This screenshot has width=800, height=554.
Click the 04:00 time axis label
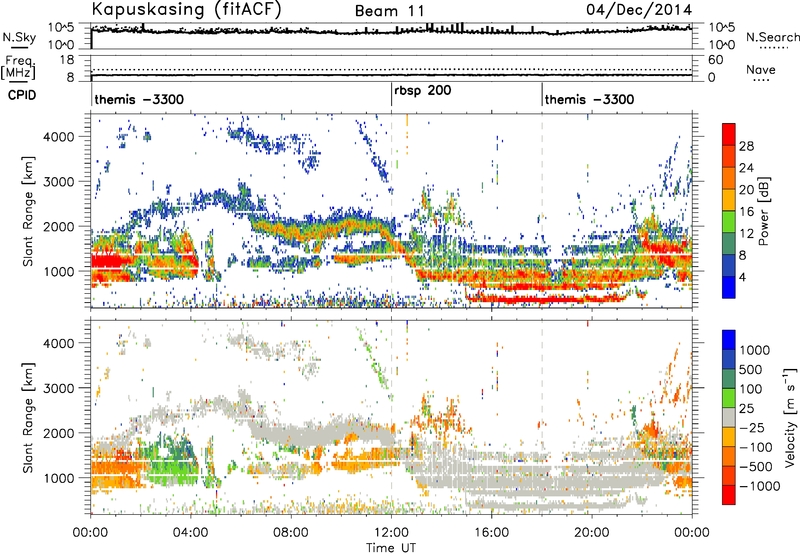pos(191,533)
